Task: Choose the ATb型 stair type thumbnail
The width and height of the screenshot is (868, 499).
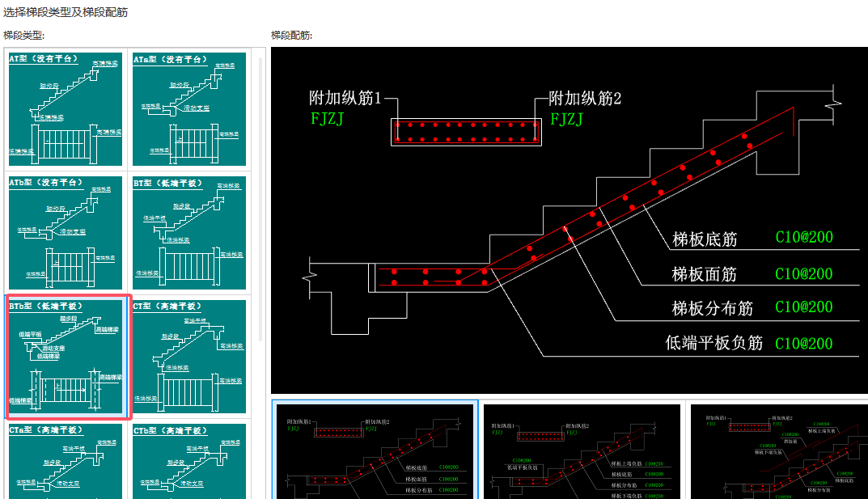Action: tap(66, 233)
